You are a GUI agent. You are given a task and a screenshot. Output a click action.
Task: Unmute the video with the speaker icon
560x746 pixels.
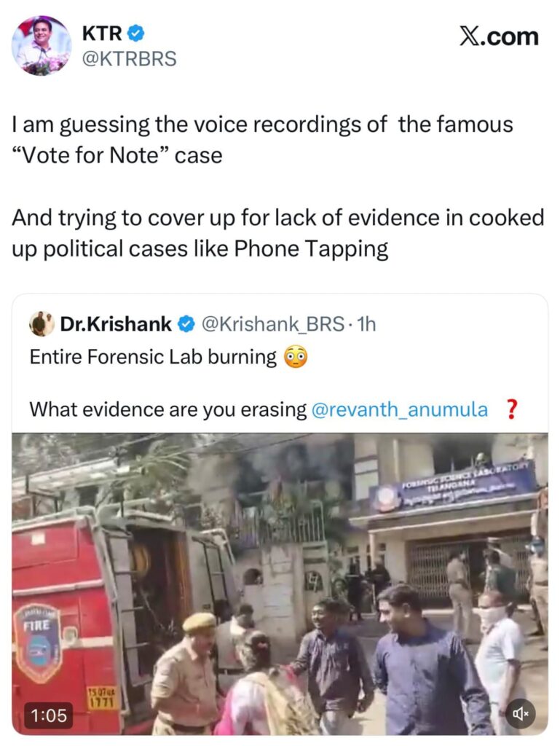pyautogui.click(x=520, y=714)
